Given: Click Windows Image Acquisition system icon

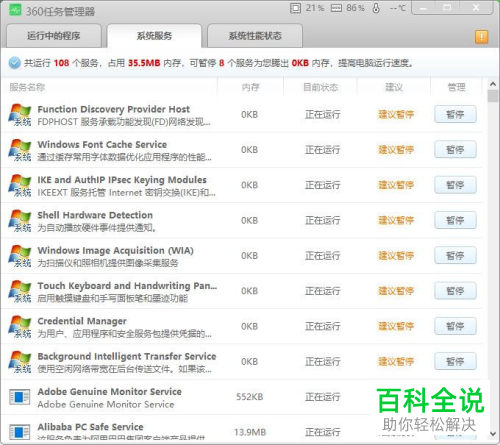Looking at the screenshot, I should pos(20,256).
